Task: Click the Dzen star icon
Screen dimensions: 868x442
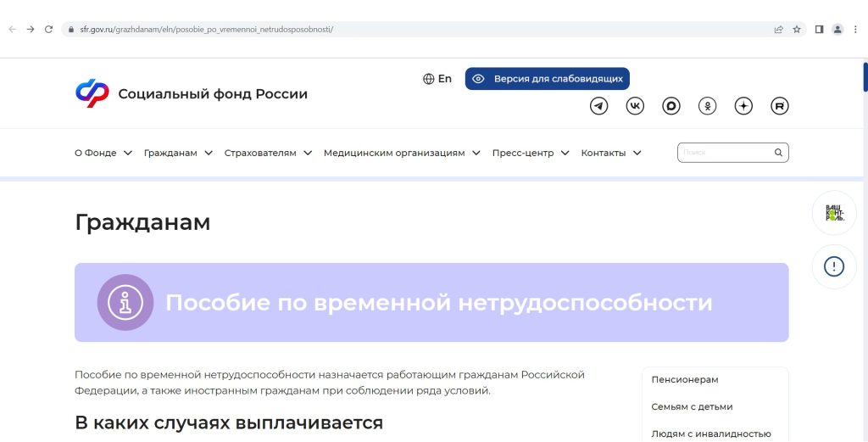Action: (x=743, y=106)
